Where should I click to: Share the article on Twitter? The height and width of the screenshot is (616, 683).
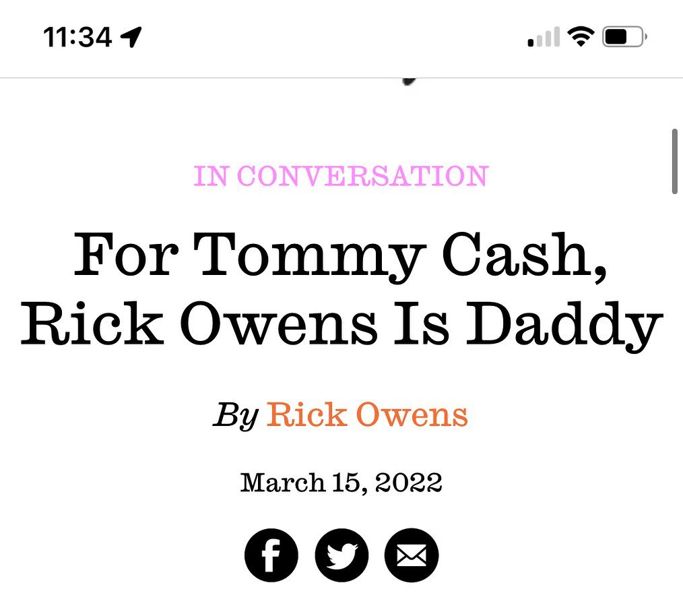341,555
